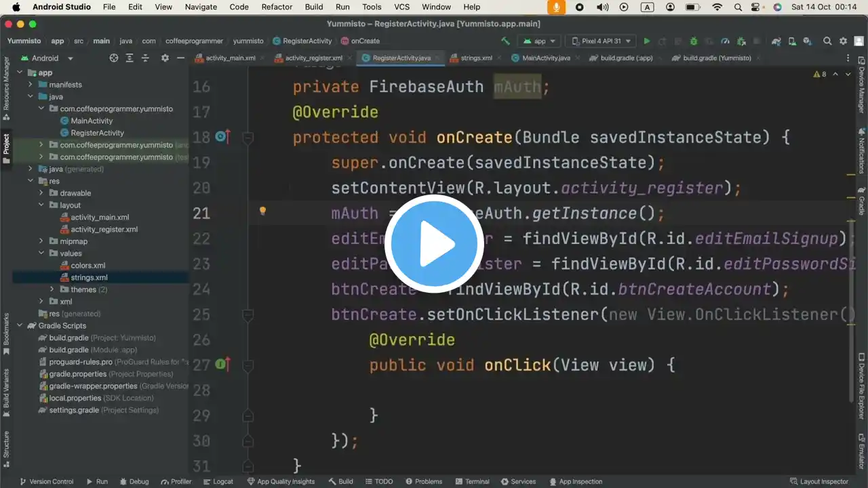Build the project with the hammer icon
The height and width of the screenshot is (488, 868).
point(505,41)
